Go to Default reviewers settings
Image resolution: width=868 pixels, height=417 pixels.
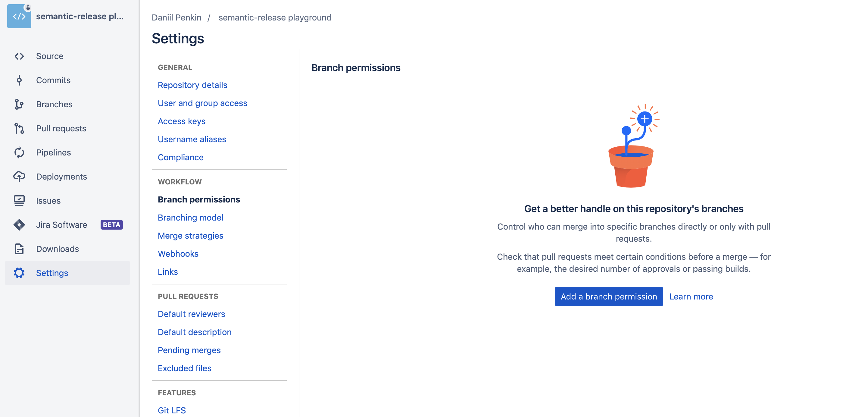(191, 314)
